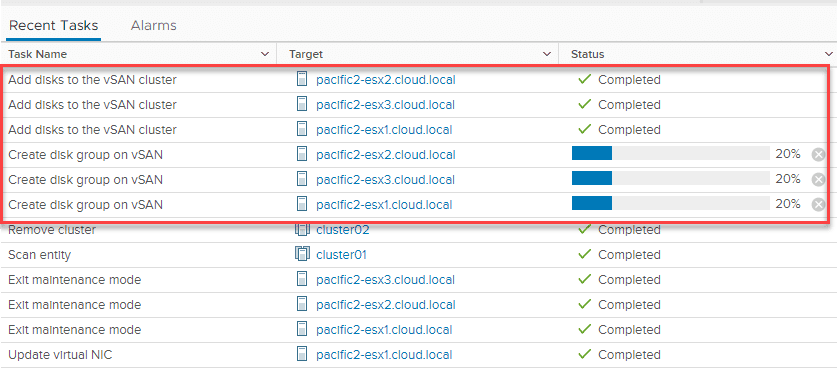Image resolution: width=837 pixels, height=369 pixels.
Task: Select first Add disks to the vSAN cluster task
Action: (x=92, y=80)
